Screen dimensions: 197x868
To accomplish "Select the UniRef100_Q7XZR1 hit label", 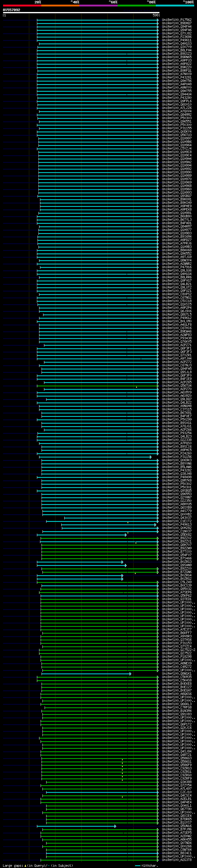I will click(x=176, y=355).
